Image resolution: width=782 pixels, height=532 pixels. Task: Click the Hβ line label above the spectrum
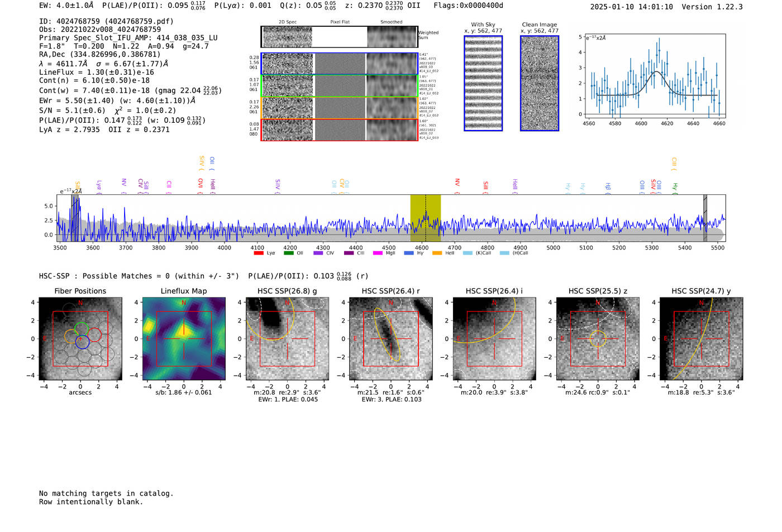pos(608,188)
